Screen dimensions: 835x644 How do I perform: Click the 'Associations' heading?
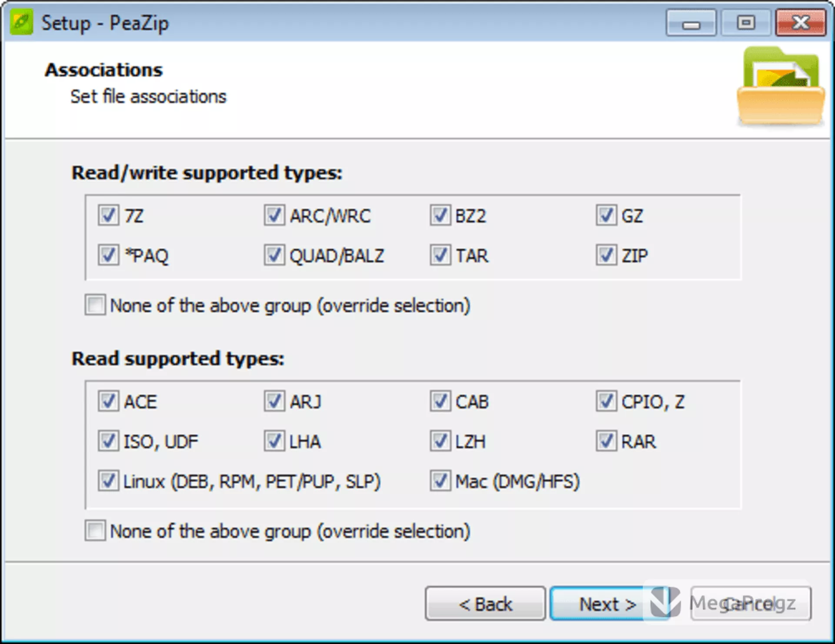[104, 70]
